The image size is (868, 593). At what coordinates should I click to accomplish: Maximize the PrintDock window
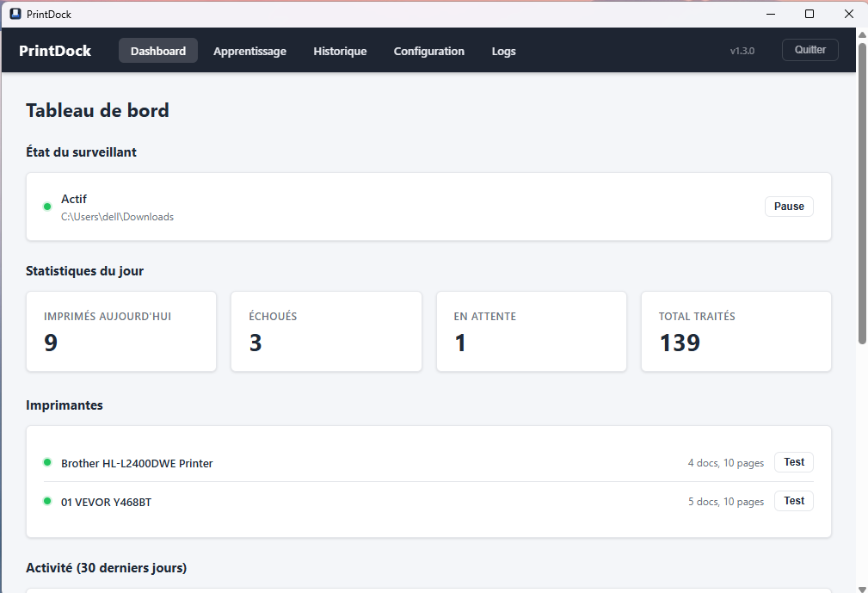point(809,14)
